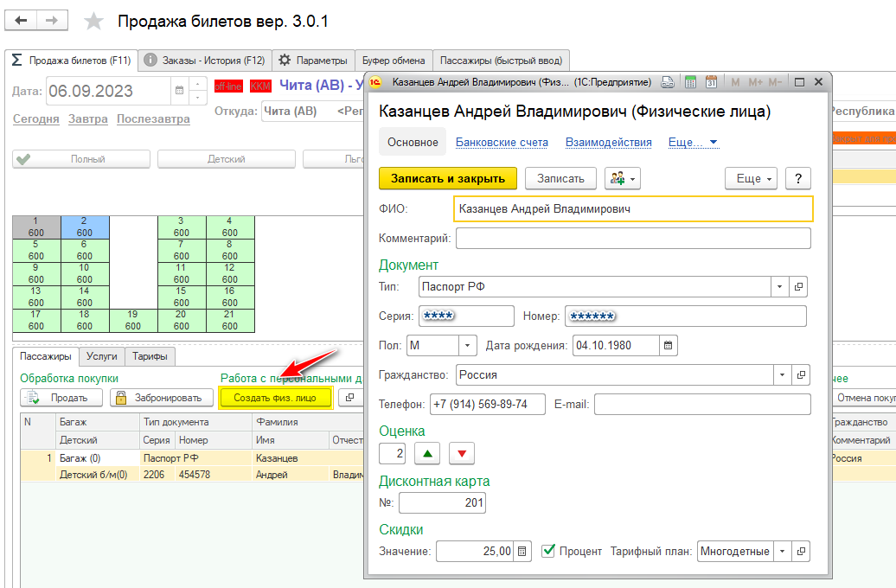Open the Пол dropdown list
The image size is (896, 588).
coord(468,346)
